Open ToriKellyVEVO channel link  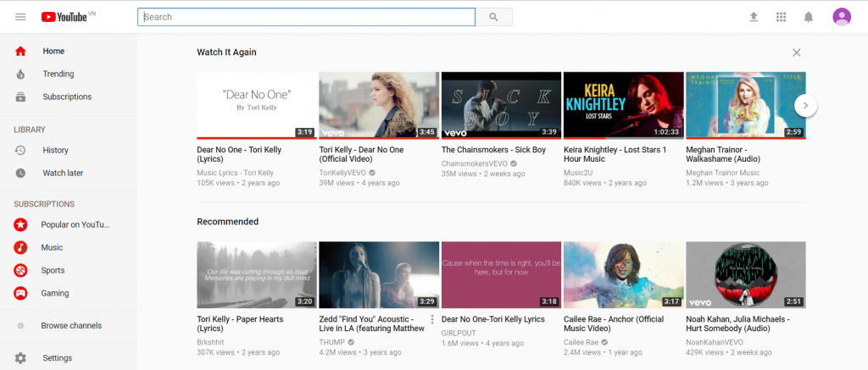pyautogui.click(x=342, y=173)
